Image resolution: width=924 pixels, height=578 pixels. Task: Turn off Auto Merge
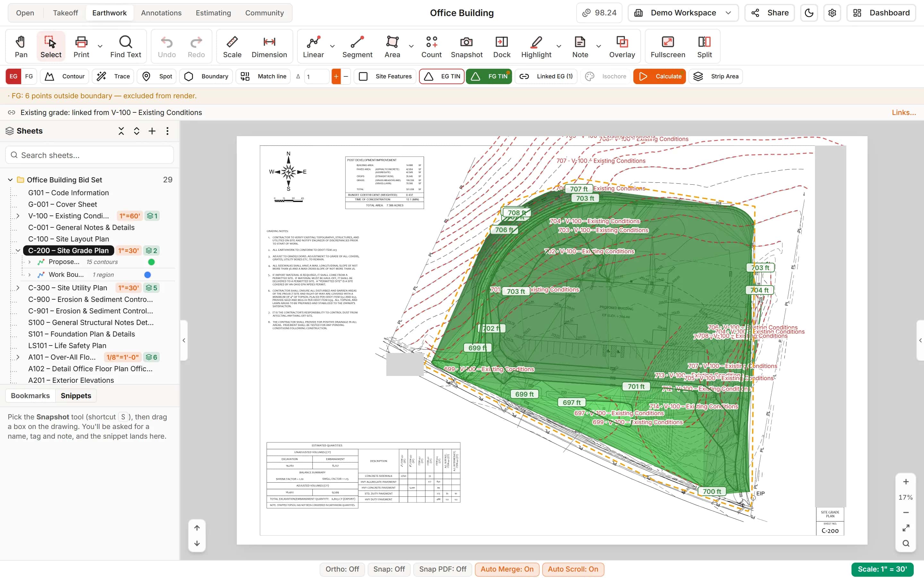pos(507,569)
